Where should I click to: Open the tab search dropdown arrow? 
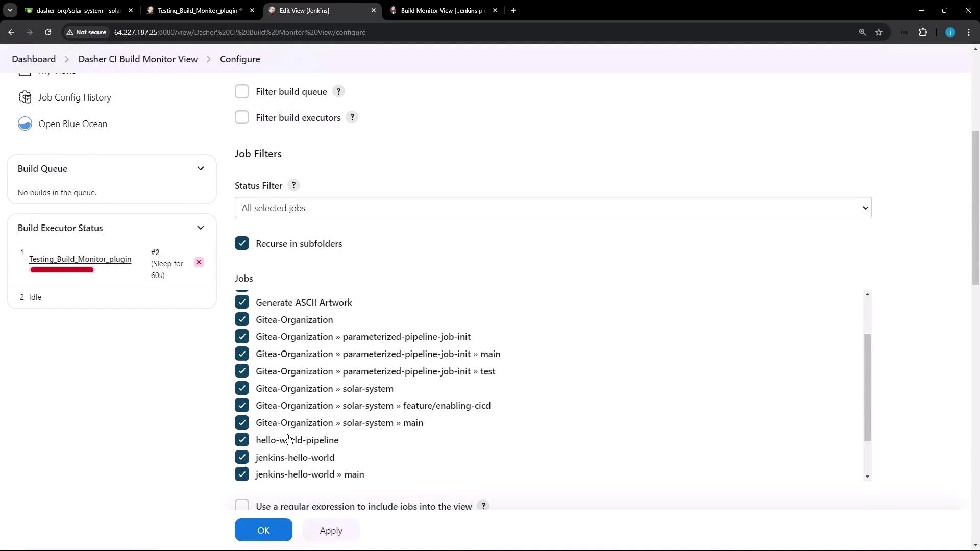(x=10, y=10)
